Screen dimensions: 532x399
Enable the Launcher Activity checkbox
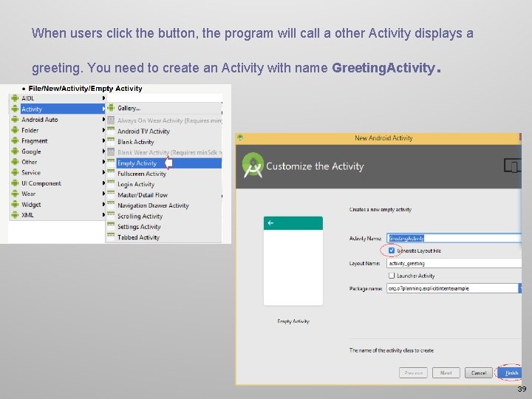pos(391,276)
